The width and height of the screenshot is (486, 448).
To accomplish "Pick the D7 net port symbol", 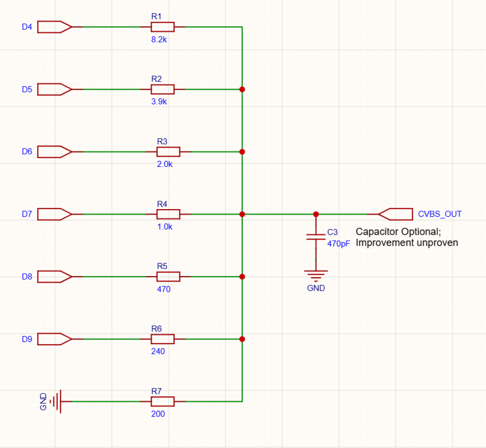I will click(x=55, y=215).
